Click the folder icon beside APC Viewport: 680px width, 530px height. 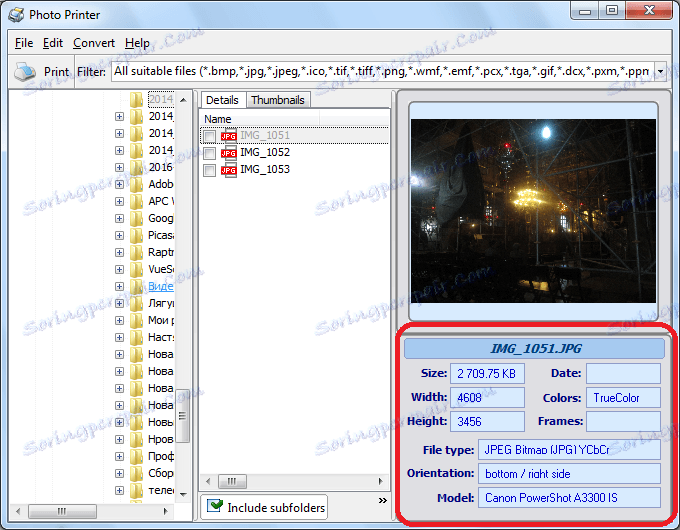[136, 201]
